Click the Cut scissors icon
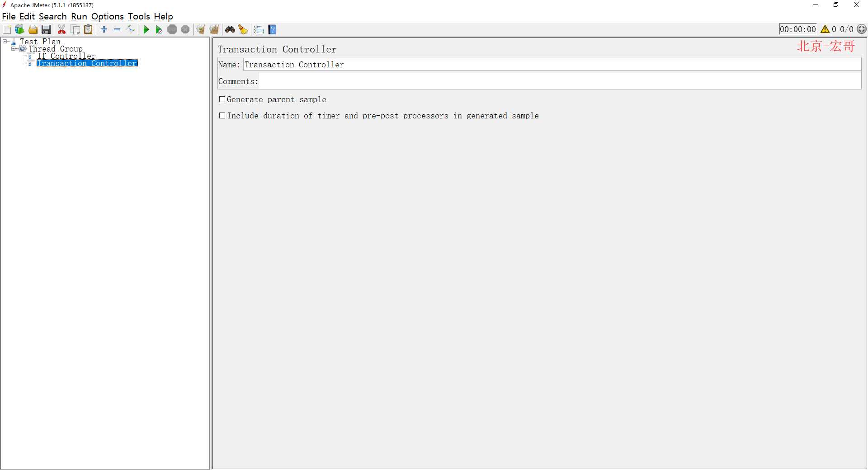The width and height of the screenshot is (868, 470). pos(62,29)
